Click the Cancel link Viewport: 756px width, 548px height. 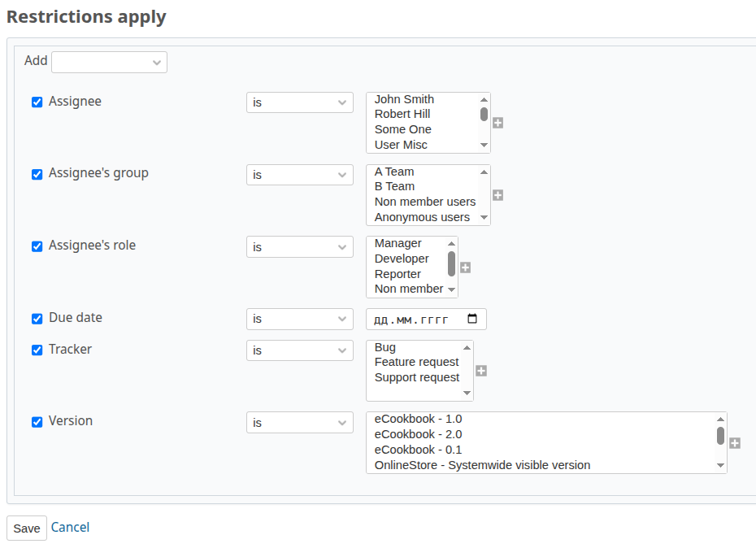[70, 528]
